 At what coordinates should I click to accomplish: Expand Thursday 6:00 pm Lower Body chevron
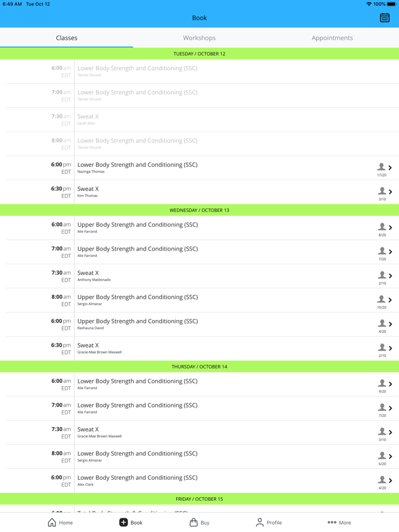tap(390, 481)
